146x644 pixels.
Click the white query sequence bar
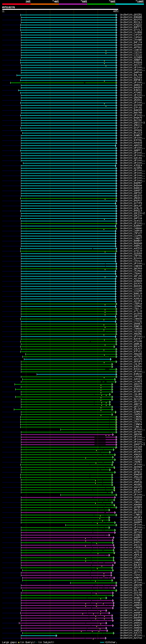(60, 10)
